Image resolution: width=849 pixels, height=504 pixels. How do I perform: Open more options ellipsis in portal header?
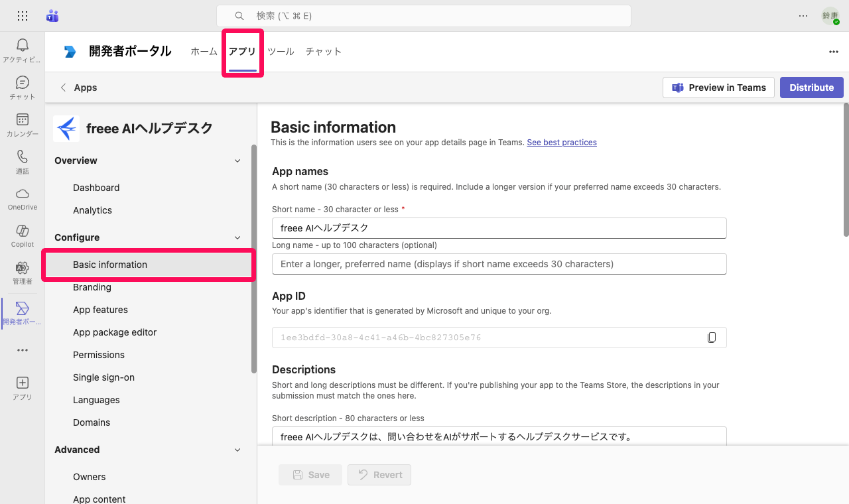pyautogui.click(x=834, y=52)
